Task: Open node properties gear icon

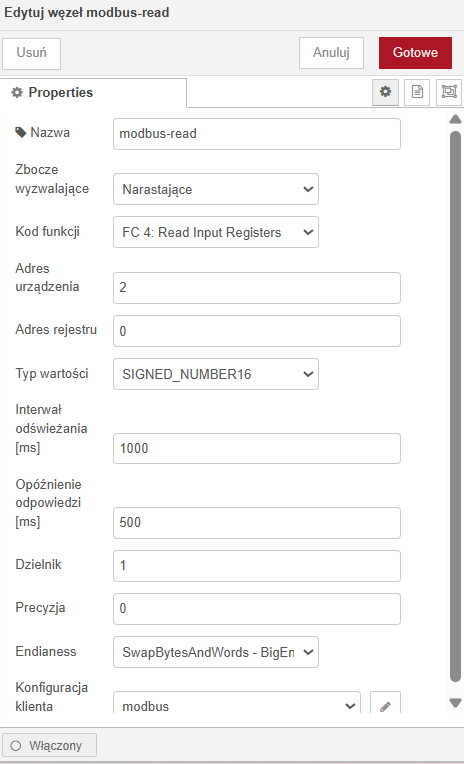Action: [385, 92]
